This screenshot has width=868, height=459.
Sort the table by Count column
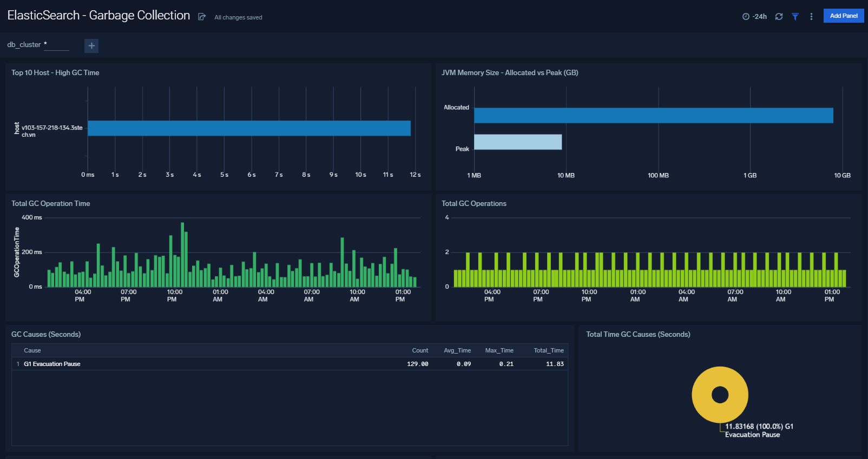(419, 350)
